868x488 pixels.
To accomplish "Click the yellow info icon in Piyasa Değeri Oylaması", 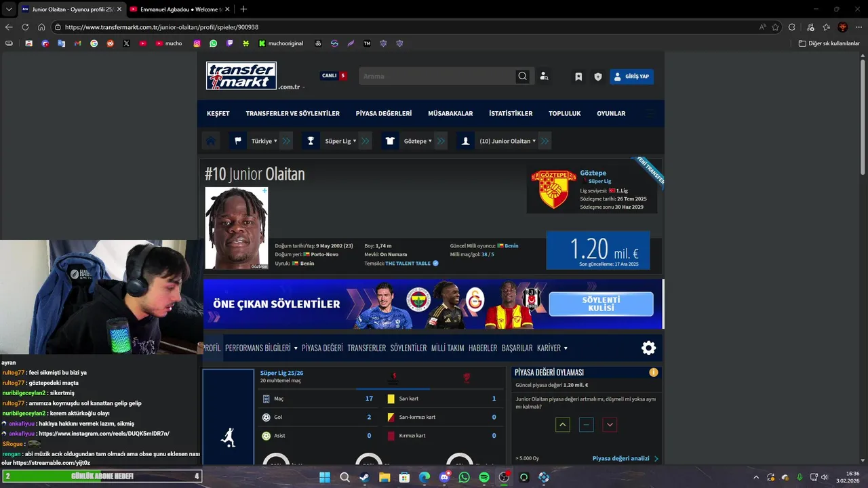I will tap(654, 372).
